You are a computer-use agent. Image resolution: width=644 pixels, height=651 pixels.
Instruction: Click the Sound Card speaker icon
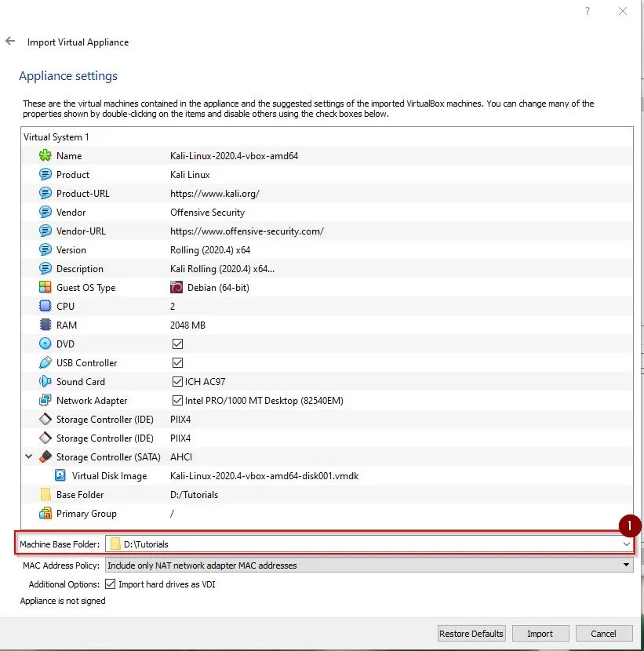pos(45,381)
